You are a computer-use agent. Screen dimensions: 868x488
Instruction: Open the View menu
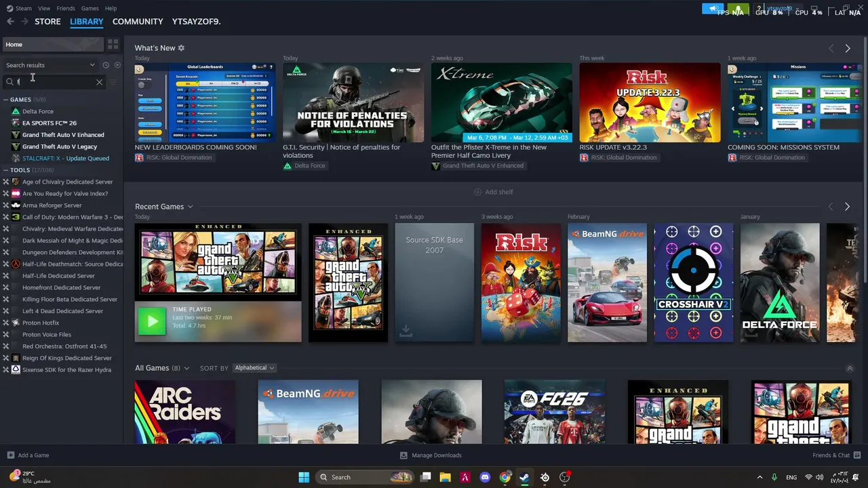pos(44,8)
